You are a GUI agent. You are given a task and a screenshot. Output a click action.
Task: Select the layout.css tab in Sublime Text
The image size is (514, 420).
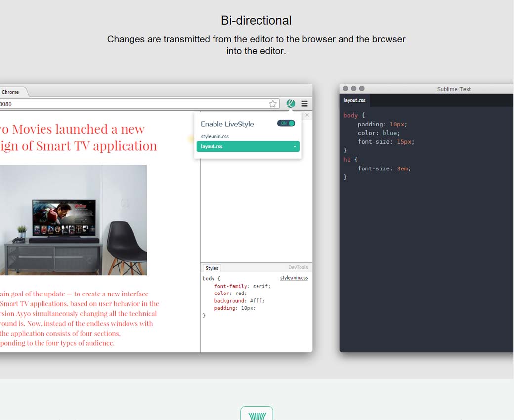pyautogui.click(x=354, y=100)
